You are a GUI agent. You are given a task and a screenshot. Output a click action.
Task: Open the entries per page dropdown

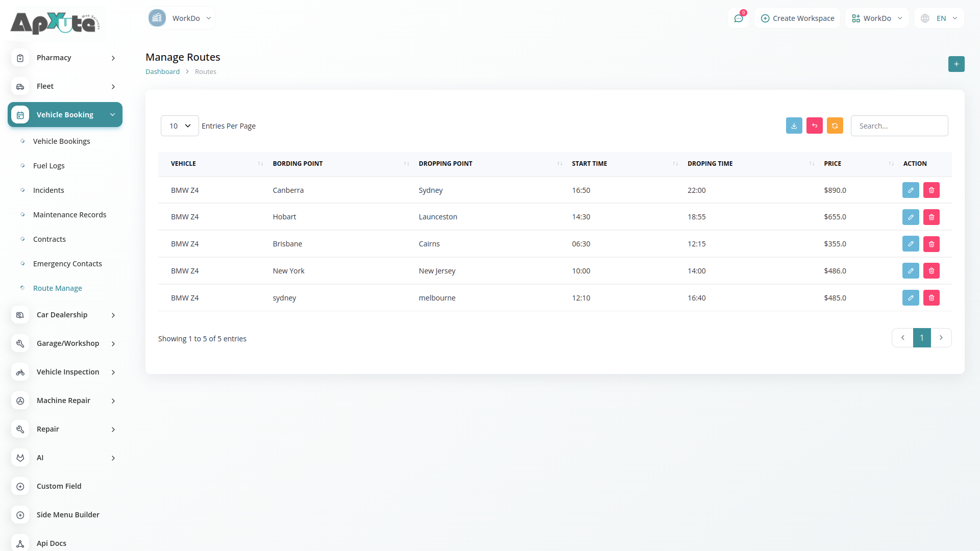click(x=180, y=126)
